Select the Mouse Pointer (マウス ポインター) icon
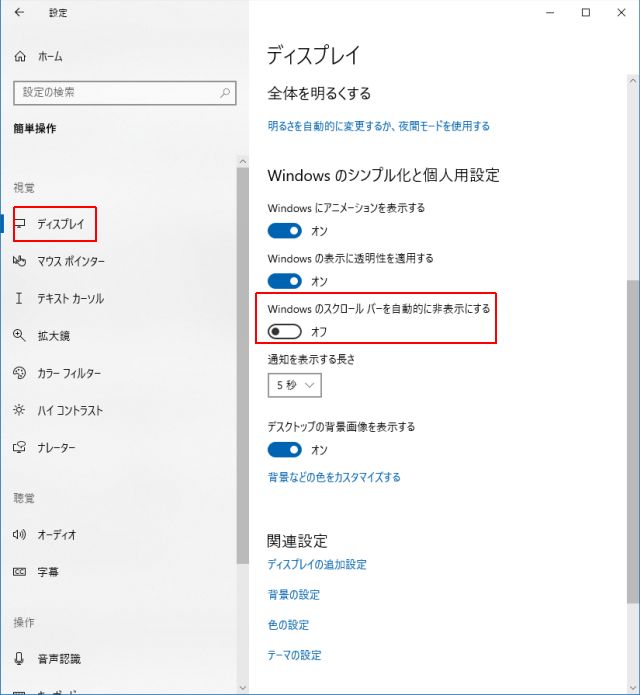 coord(19,262)
